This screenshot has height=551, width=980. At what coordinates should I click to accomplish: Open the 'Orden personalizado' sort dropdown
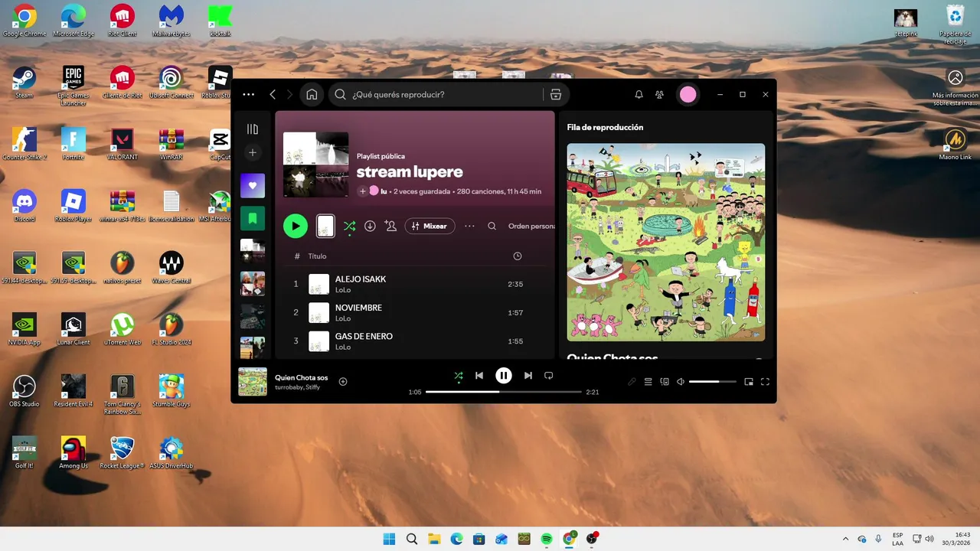coord(531,226)
